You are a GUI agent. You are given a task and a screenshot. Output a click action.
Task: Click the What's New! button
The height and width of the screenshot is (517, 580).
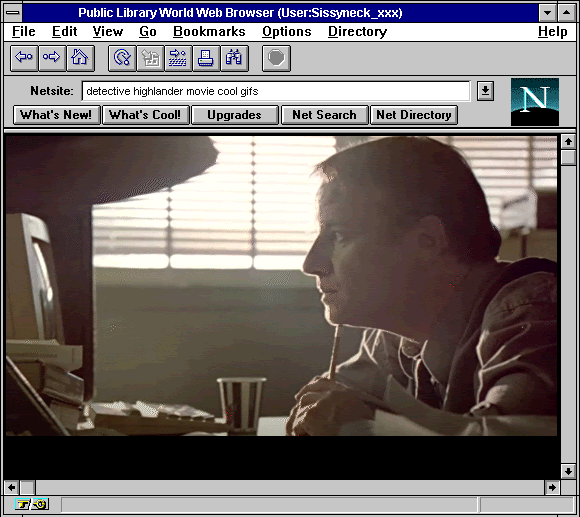[56, 115]
